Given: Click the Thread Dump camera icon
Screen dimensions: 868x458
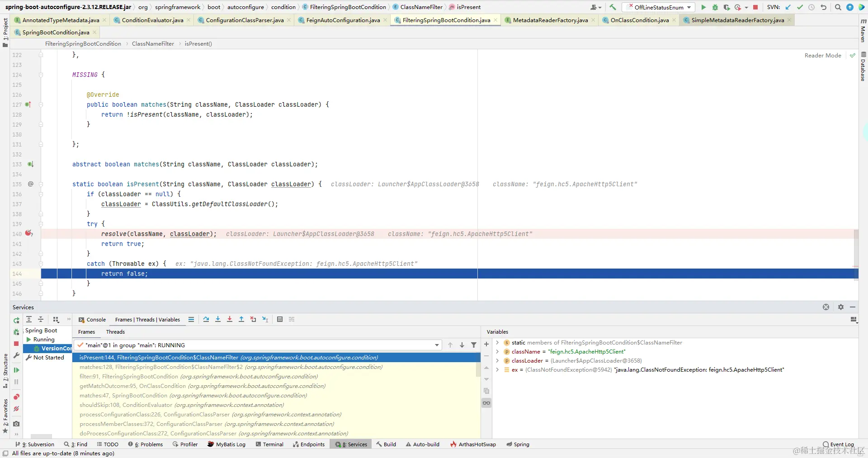Looking at the screenshot, I should 16,424.
